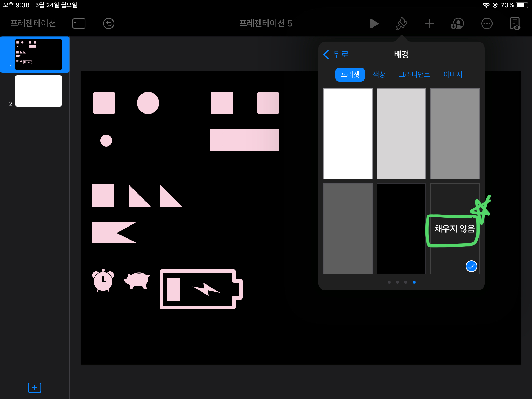Viewport: 532px width, 399px height.
Task: Switch to the 이미지 tab
Action: coord(453,75)
